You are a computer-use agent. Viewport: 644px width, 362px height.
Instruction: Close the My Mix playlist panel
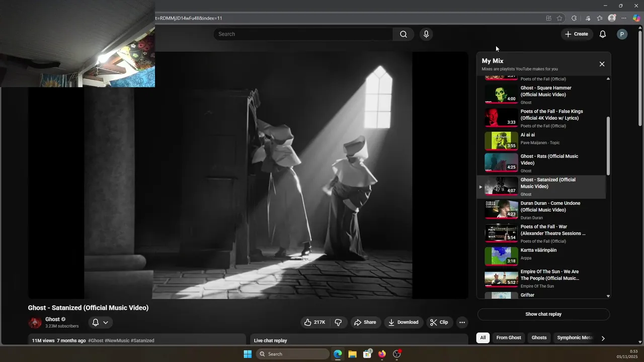pyautogui.click(x=602, y=64)
